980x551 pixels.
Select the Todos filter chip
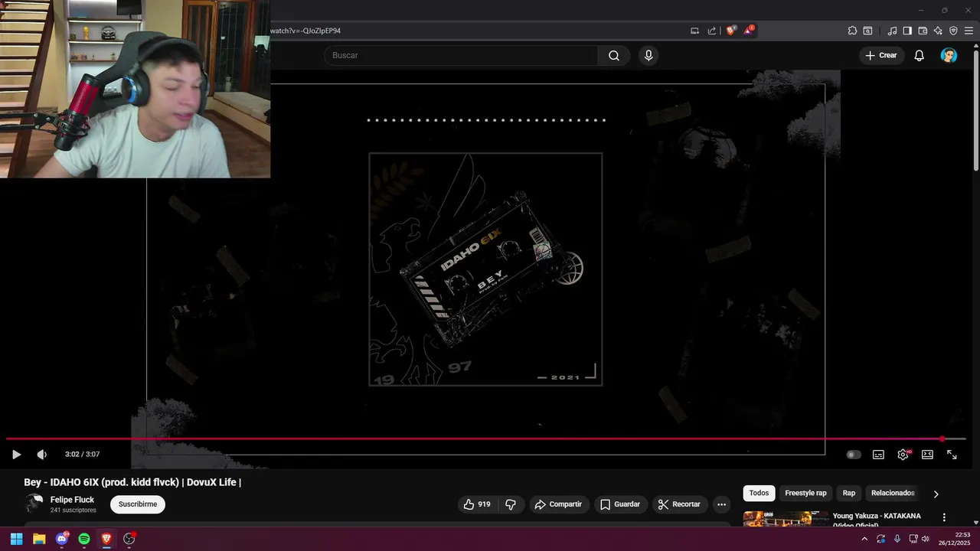pos(759,493)
